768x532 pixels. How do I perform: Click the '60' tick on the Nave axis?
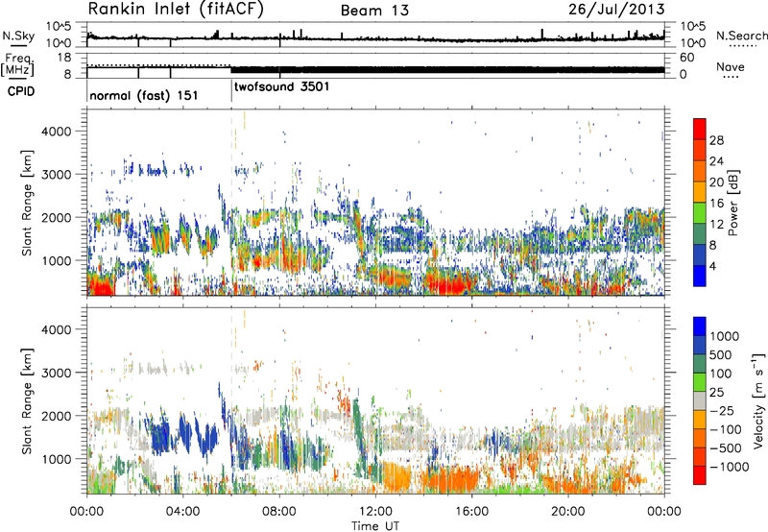click(686, 58)
